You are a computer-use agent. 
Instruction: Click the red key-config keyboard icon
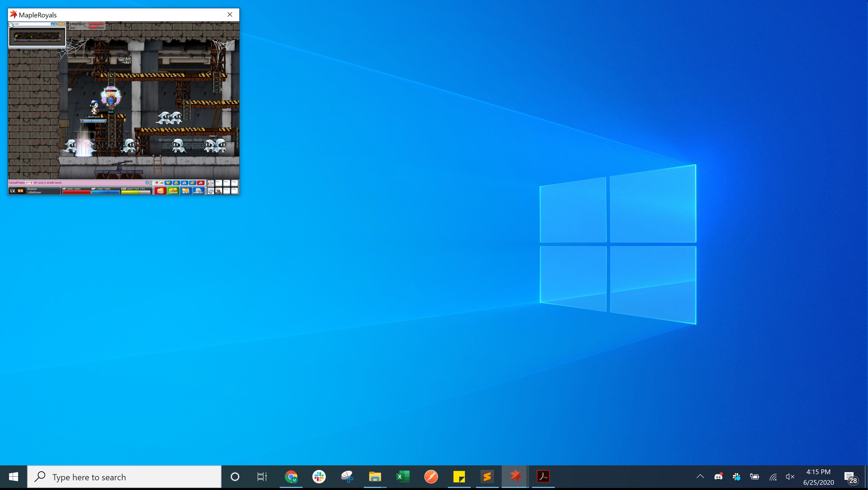[201, 183]
